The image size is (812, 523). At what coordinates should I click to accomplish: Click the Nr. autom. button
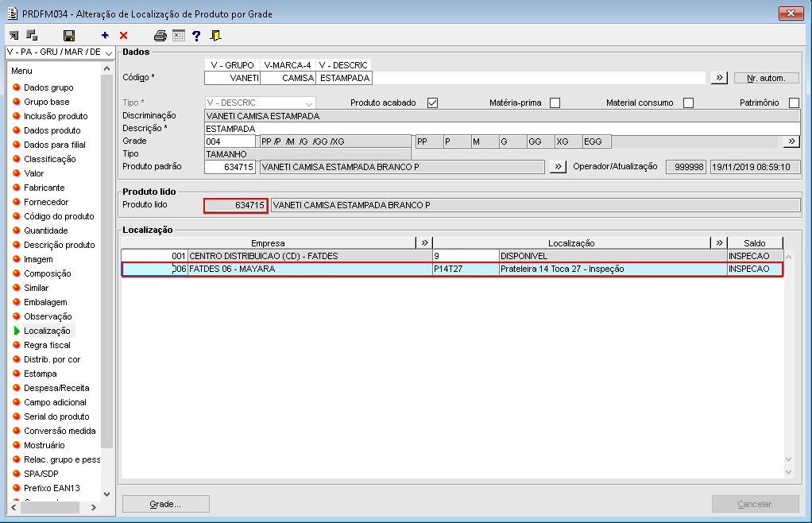pyautogui.click(x=767, y=78)
